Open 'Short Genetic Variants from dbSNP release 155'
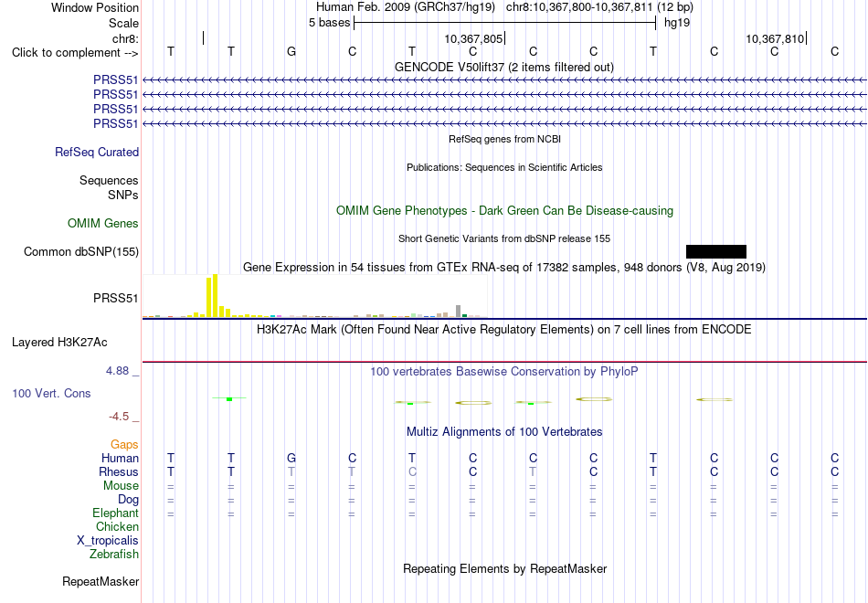Screen dimensions: 868x603 coord(504,238)
